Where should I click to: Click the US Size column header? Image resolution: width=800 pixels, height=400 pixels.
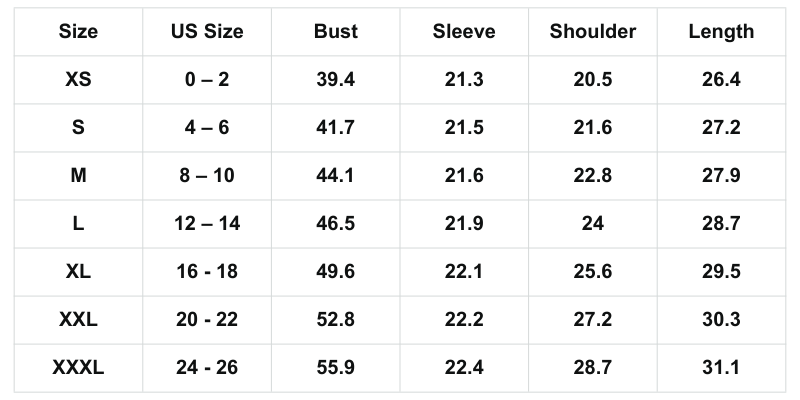207,31
